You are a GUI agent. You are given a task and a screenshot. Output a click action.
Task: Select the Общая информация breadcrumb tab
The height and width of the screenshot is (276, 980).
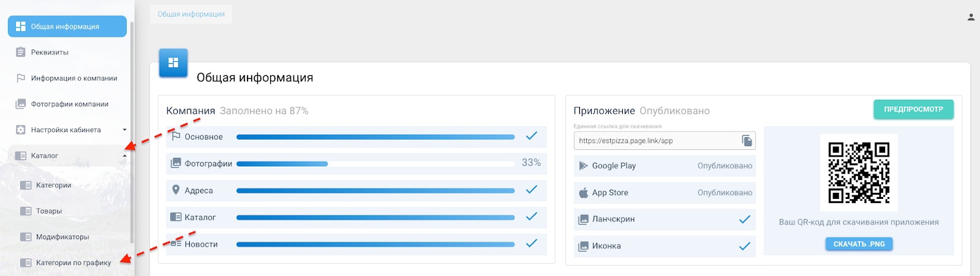point(191,14)
